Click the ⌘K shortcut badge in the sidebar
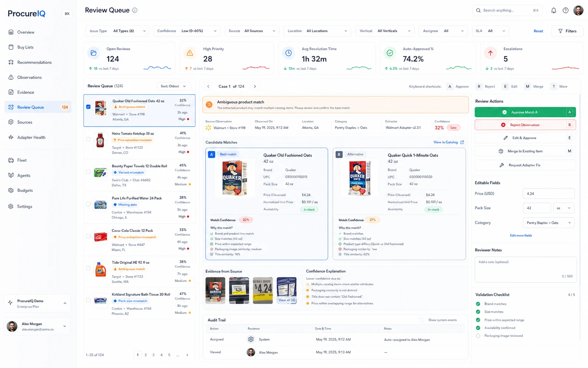 [x=67, y=14]
